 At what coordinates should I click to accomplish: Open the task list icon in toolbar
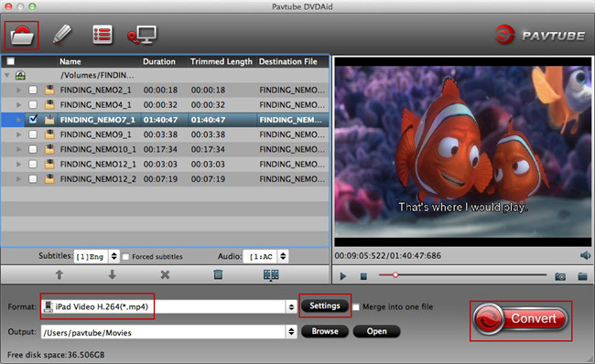(103, 35)
